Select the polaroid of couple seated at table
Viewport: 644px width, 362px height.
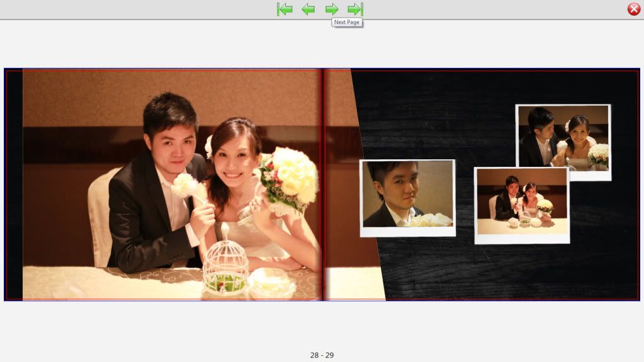[522, 205]
